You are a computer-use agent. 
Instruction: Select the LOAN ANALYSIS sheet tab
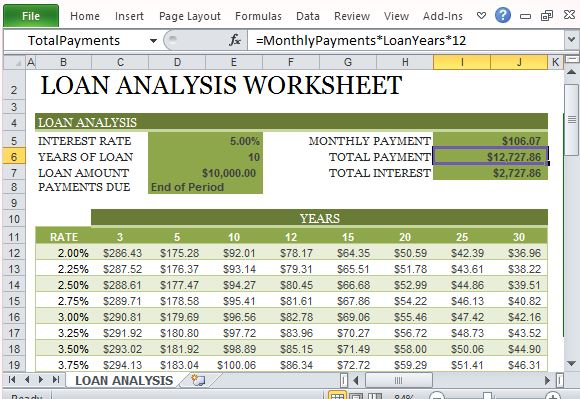tap(124, 380)
